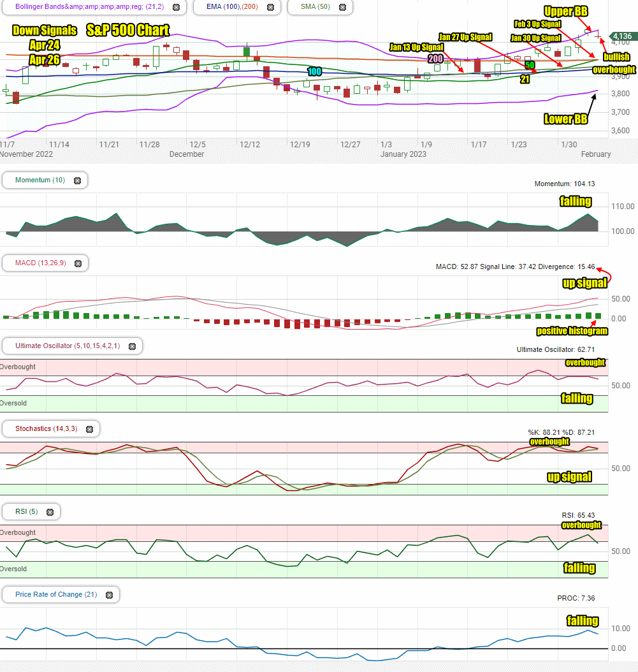Viewport: 638px width, 672px height.
Task: Select the "Ultimate Oscillator: 62.71" value
Action: (555, 350)
